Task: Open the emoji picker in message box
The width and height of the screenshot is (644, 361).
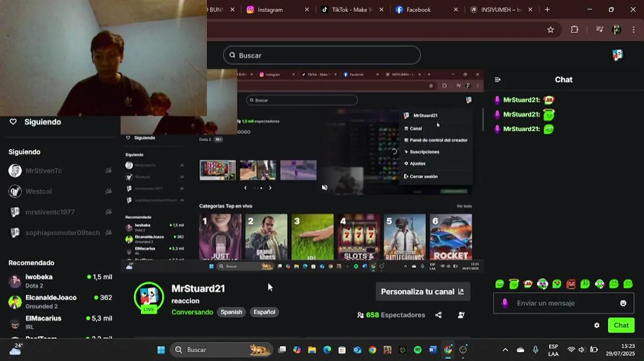Action: 623,303
